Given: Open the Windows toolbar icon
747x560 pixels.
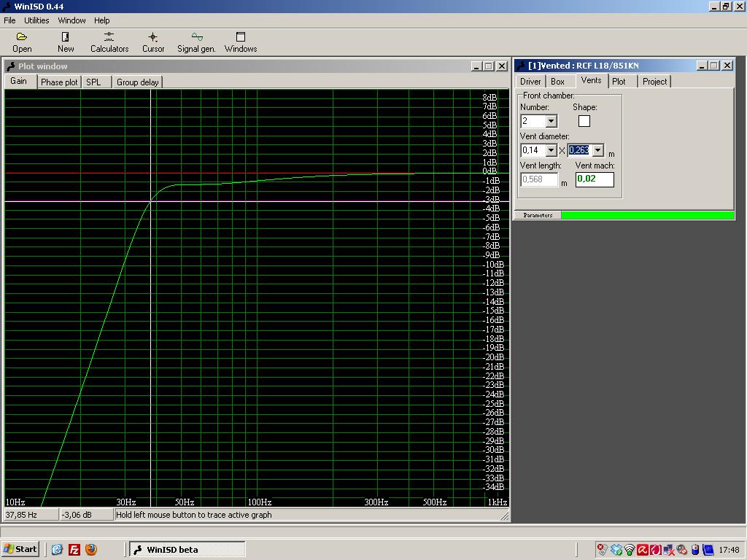Looking at the screenshot, I should click(240, 42).
